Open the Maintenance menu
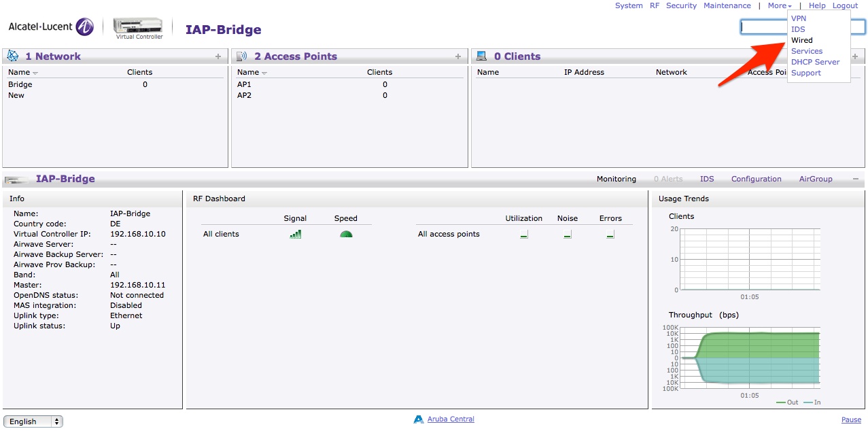The image size is (868, 431). [727, 5]
